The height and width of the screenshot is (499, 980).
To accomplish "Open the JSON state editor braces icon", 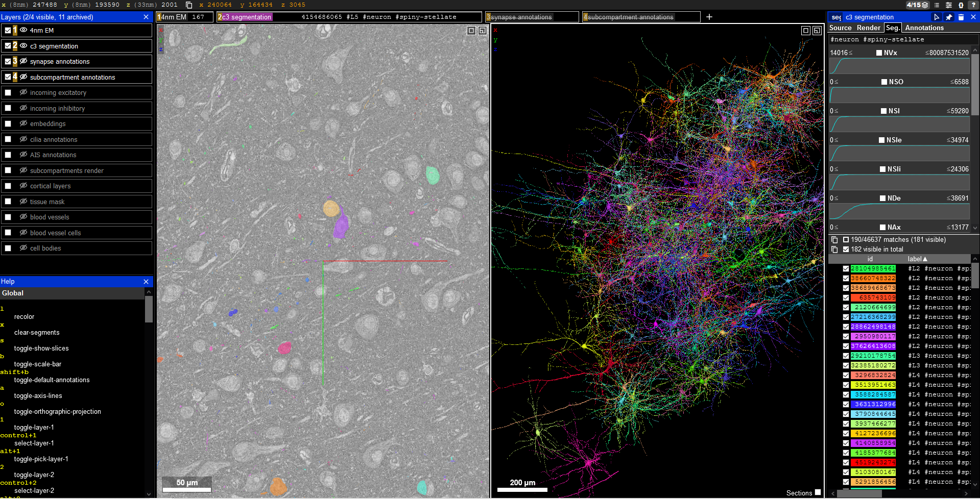I will (x=961, y=5).
